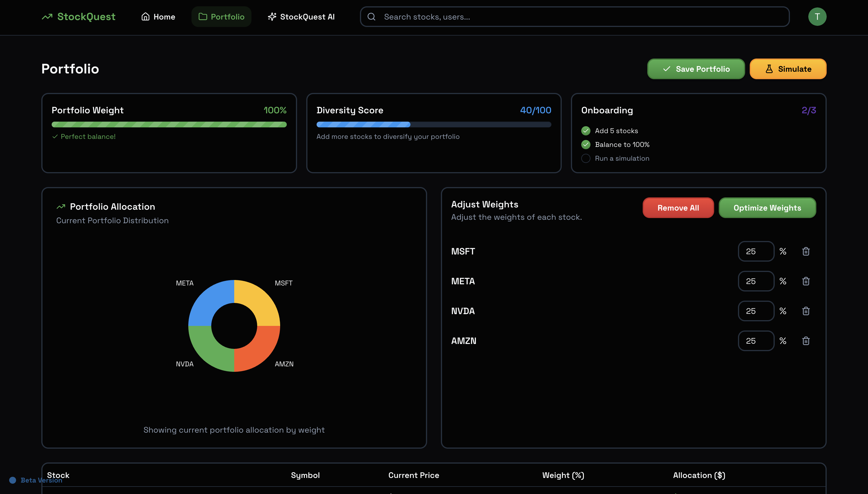Open the Portfolio tab
This screenshot has height=494, width=868.
[x=221, y=17]
